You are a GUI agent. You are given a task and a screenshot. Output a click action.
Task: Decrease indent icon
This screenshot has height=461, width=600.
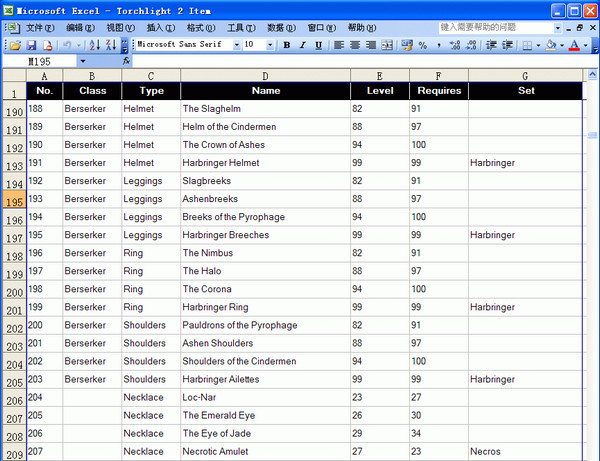(x=491, y=45)
